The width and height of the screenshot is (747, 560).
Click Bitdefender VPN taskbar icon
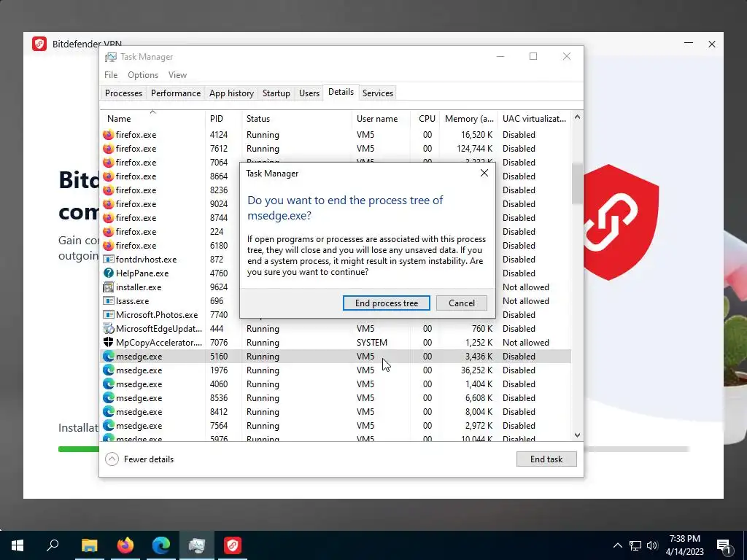(233, 545)
